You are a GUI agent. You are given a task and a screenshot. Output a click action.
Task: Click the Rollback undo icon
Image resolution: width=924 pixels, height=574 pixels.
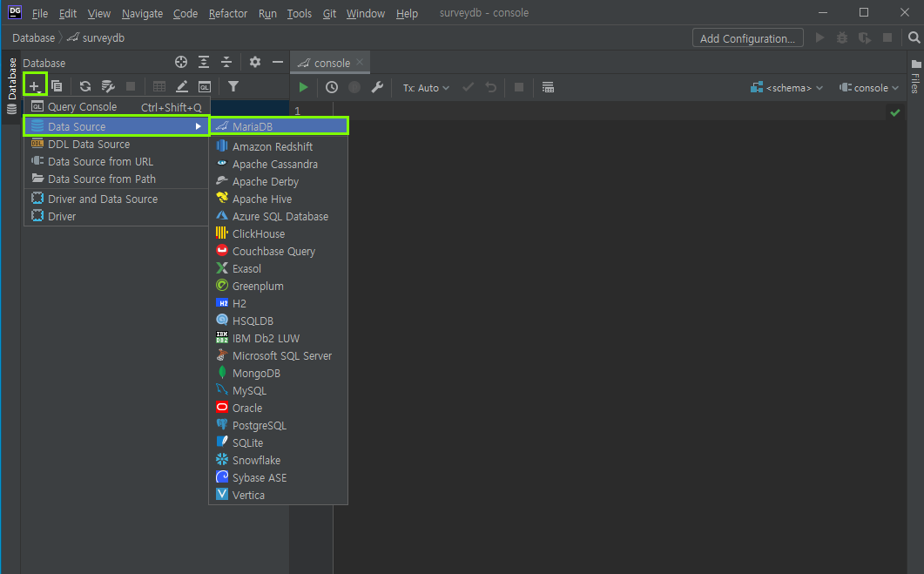click(490, 87)
